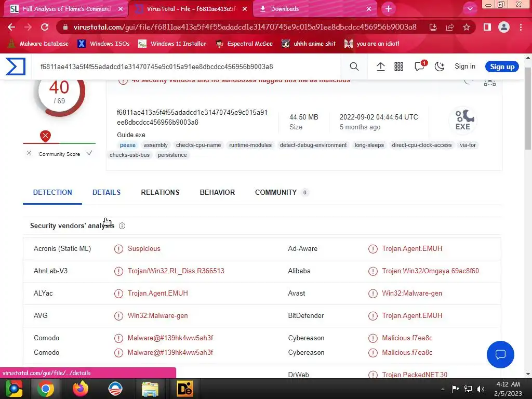
Task: Click the install app icon in address bar
Action: [433, 27]
